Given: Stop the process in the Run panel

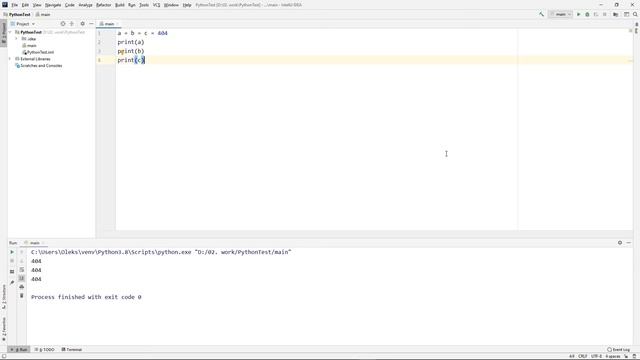Looking at the screenshot, I should click(x=12, y=261).
